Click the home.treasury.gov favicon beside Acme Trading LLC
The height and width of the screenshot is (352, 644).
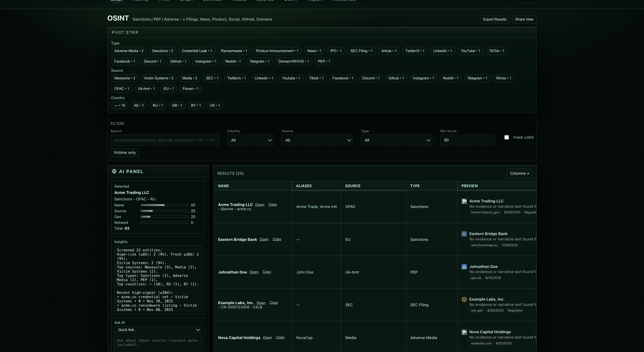click(x=464, y=201)
